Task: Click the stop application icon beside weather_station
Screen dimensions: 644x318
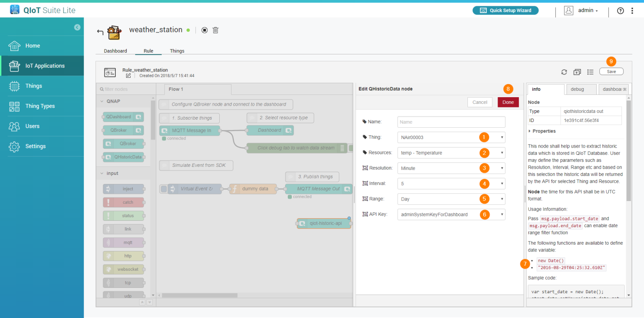Action: tap(204, 30)
